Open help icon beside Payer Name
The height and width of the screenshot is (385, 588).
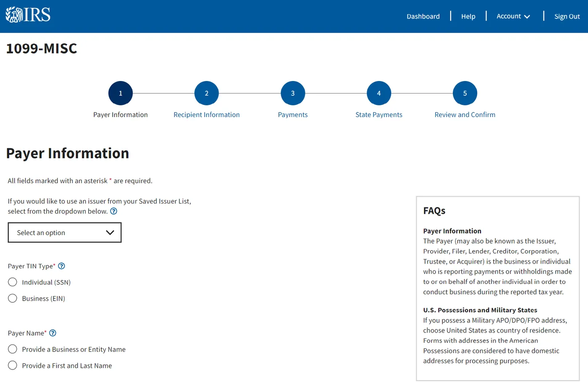(52, 333)
